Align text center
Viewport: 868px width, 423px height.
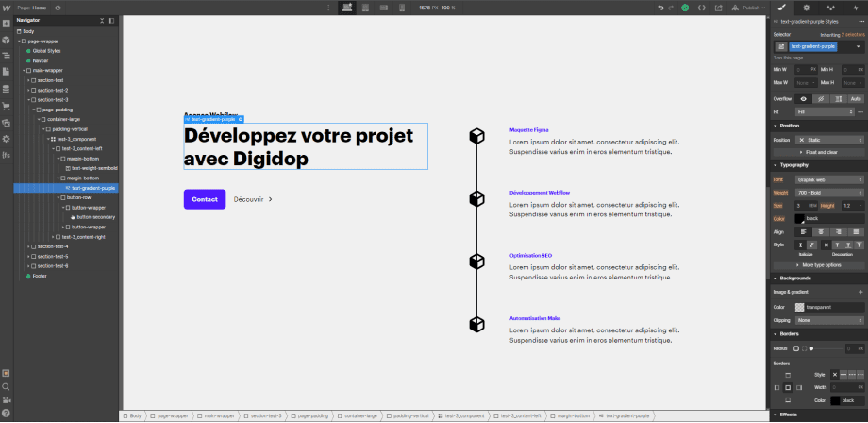click(821, 231)
